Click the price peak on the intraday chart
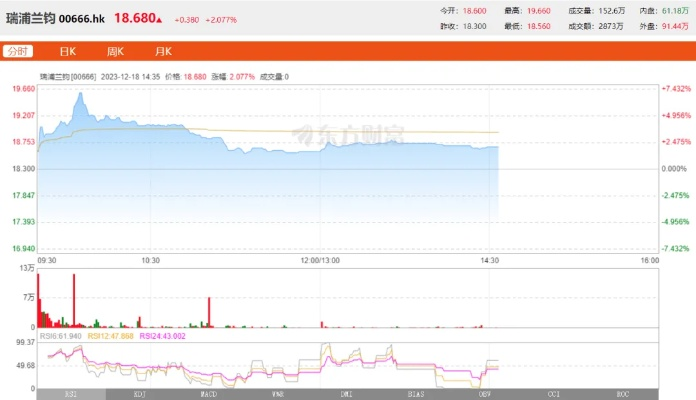 pyautogui.click(x=79, y=94)
